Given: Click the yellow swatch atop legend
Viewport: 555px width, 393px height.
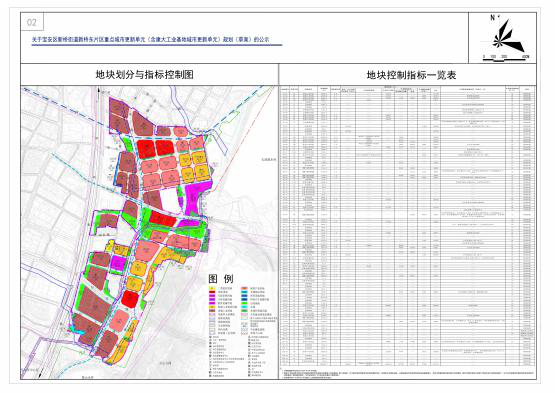Looking at the screenshot, I should [212, 289].
